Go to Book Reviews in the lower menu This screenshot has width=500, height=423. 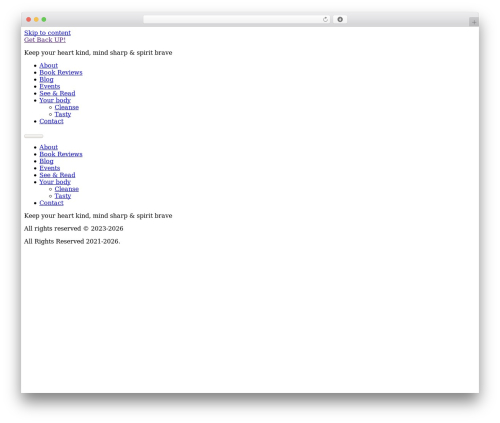(x=61, y=154)
